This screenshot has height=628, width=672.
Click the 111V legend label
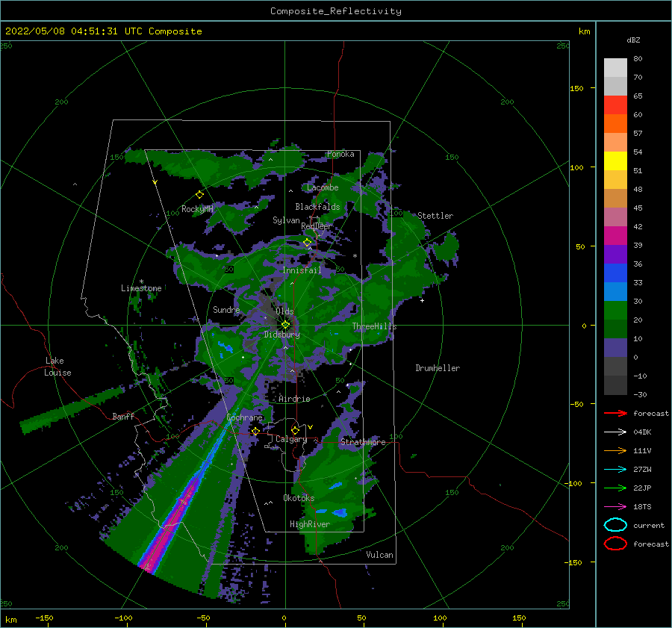642,450
